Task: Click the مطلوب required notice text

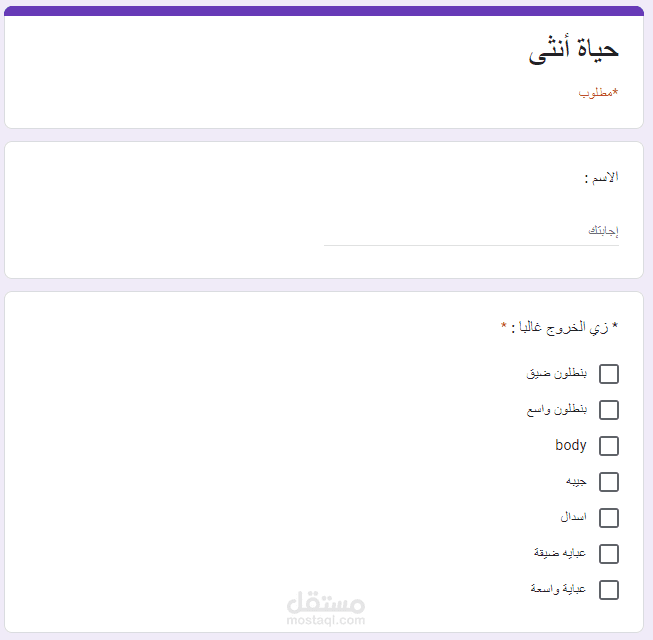Action: (597, 92)
